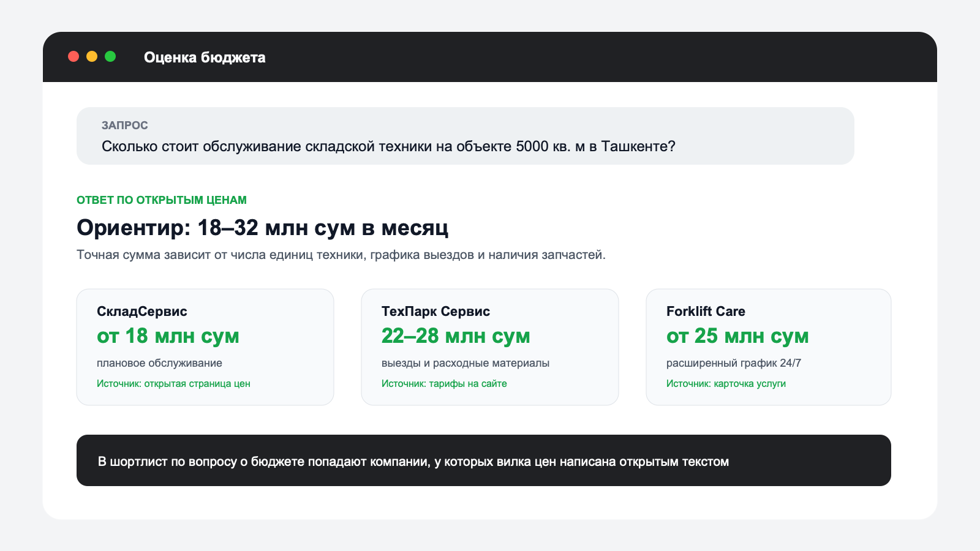Select the 'СкладСервис' company name
Image resolution: width=980 pixels, height=551 pixels.
point(142,311)
